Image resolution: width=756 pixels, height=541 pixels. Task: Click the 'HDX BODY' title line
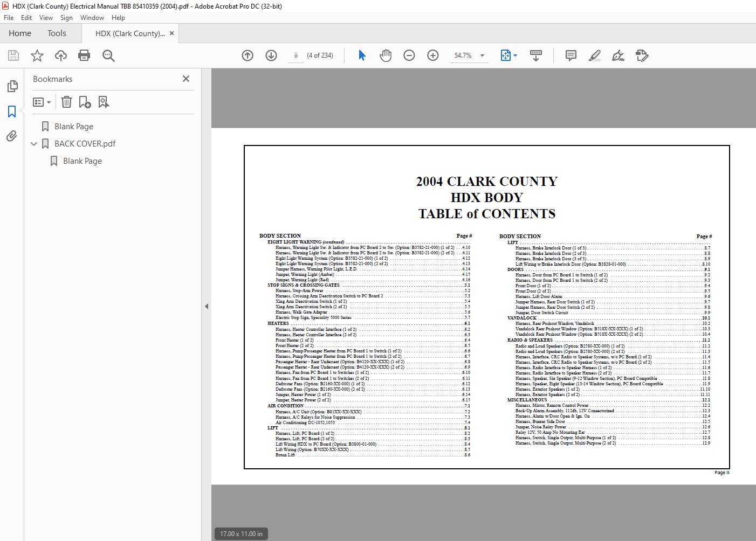tap(487, 198)
